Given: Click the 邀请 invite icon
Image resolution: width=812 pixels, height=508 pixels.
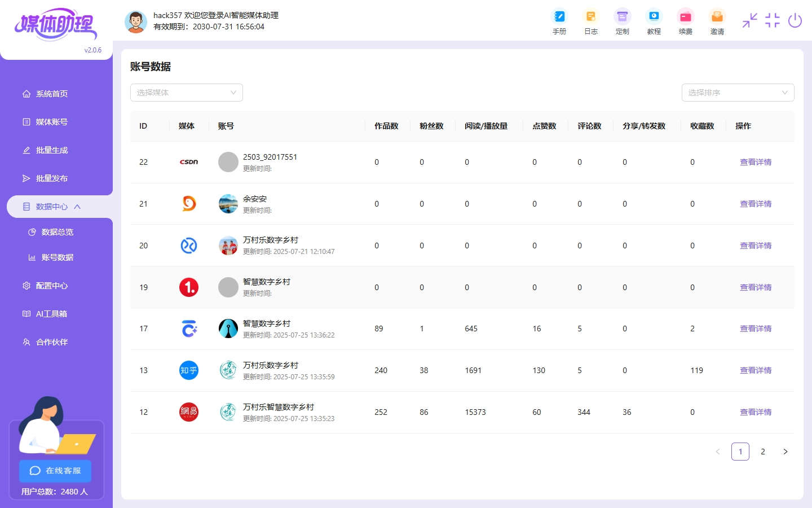Looking at the screenshot, I should (717, 17).
